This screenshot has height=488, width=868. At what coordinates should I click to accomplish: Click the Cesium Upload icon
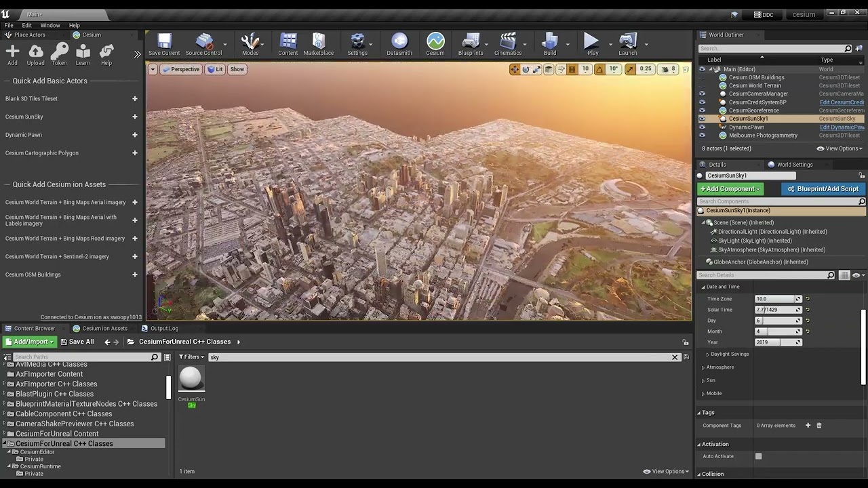click(36, 55)
